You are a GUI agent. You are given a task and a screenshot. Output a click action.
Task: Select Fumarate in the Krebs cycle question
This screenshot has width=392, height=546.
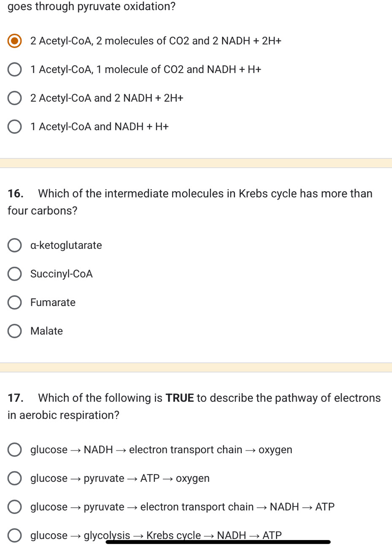point(14,302)
